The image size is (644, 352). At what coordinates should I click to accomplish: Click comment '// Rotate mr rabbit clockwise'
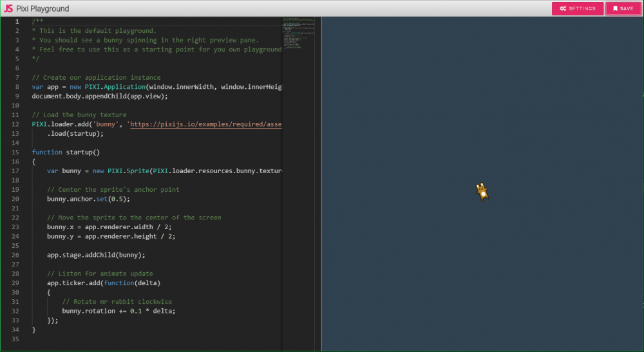click(117, 302)
